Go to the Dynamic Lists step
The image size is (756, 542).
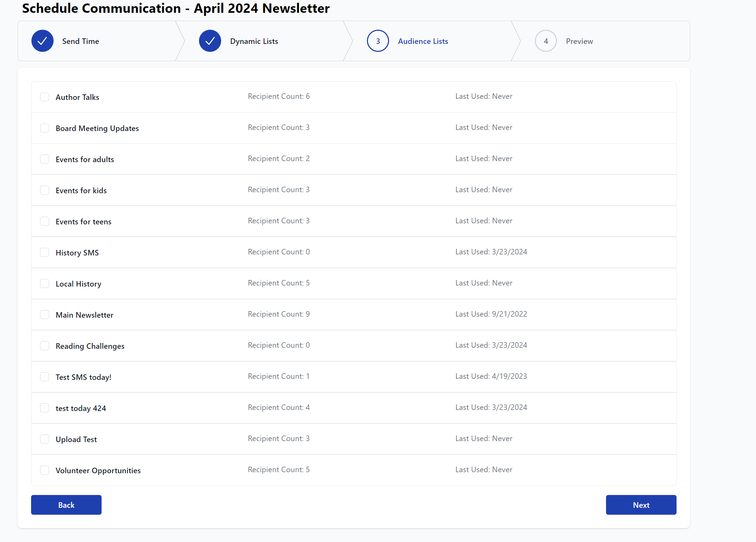pyautogui.click(x=254, y=41)
